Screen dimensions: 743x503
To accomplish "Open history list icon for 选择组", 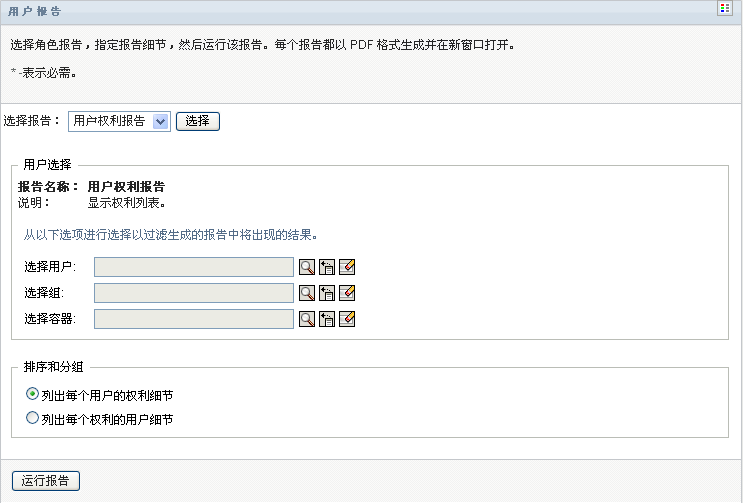I will 327,292.
